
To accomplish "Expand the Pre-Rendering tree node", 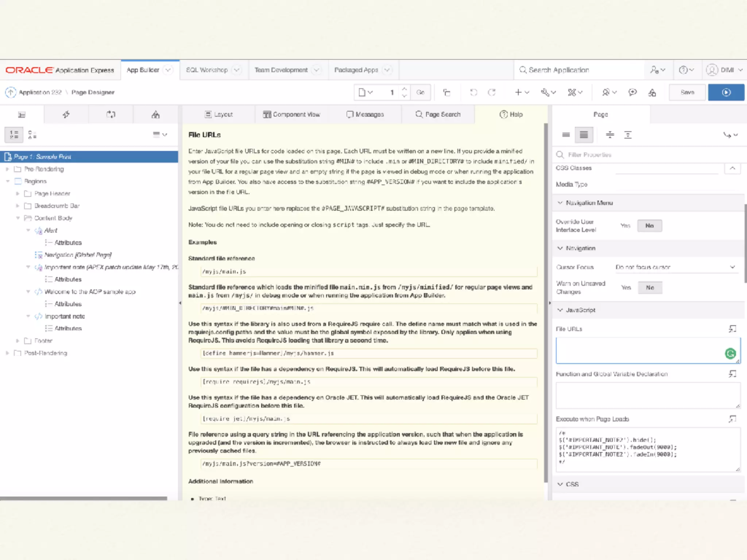I will pos(7,169).
